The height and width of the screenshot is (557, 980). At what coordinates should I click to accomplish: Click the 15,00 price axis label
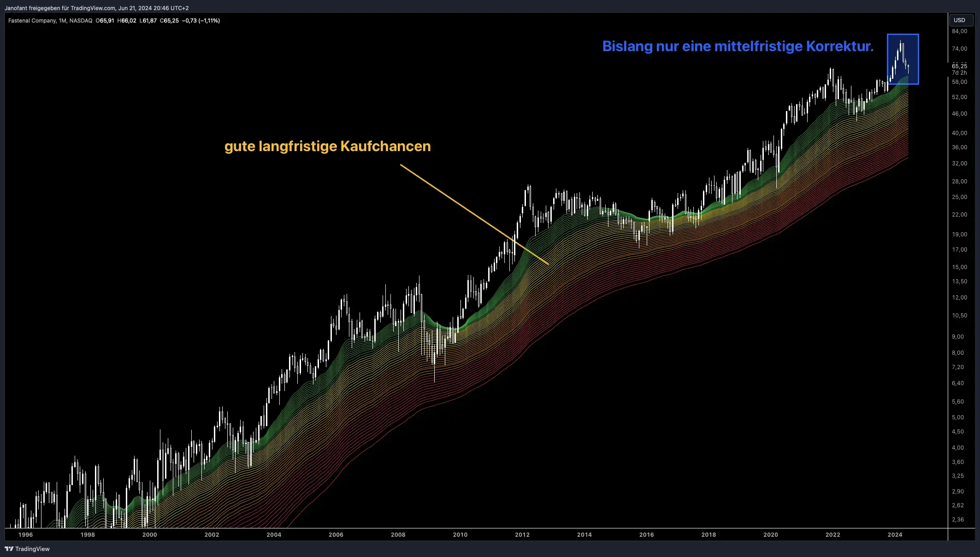[959, 267]
